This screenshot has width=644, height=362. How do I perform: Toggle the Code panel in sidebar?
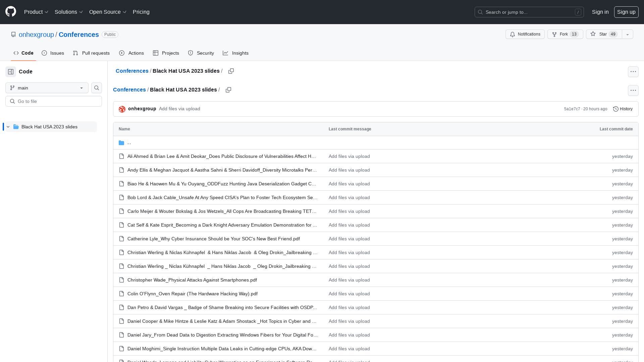(11, 72)
